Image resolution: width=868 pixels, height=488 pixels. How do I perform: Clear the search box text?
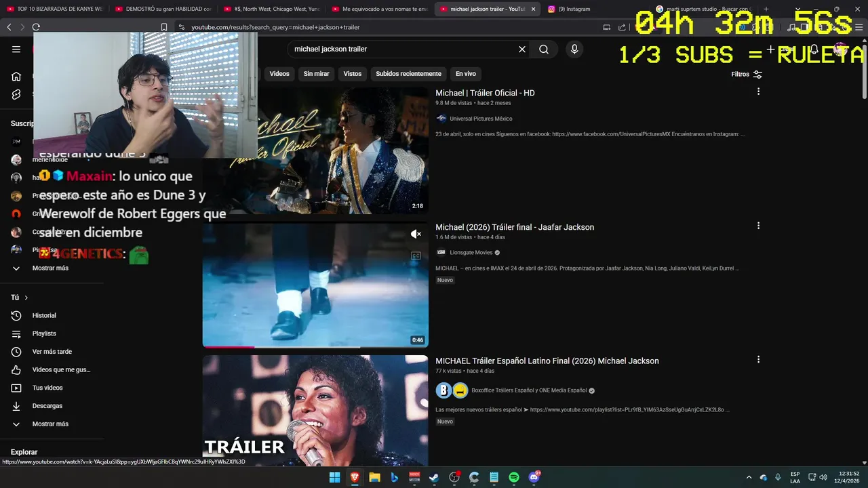point(522,49)
